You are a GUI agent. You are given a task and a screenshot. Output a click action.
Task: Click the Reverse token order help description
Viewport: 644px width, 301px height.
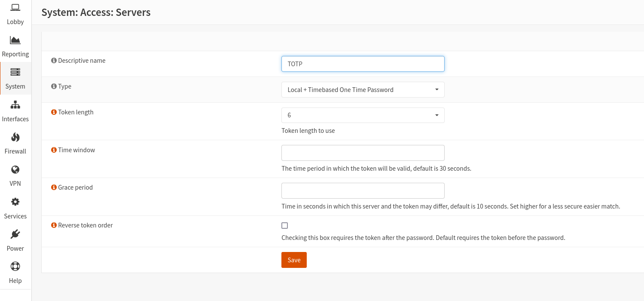(423, 237)
